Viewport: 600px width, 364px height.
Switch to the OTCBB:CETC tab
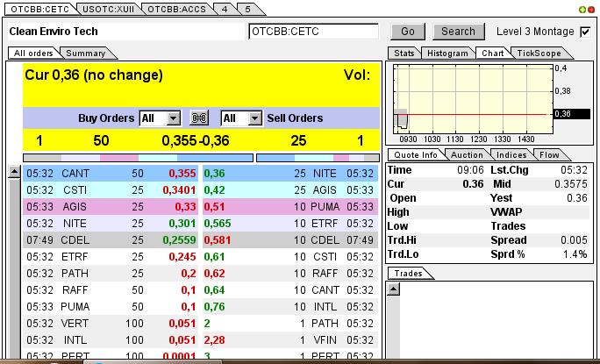point(39,9)
